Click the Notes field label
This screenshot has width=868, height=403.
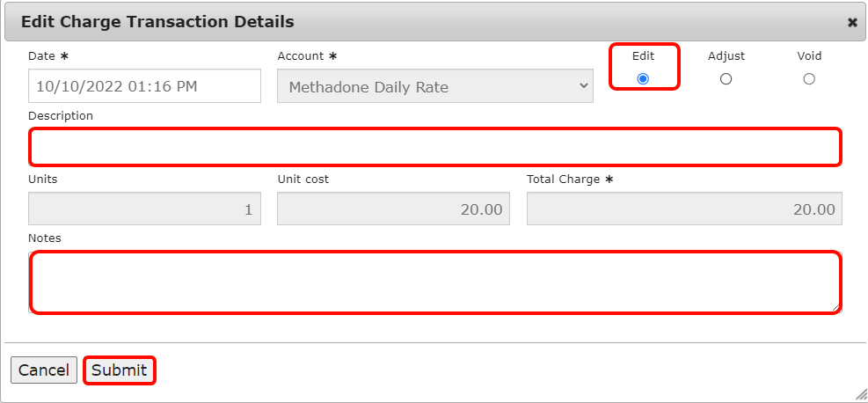pos(45,238)
